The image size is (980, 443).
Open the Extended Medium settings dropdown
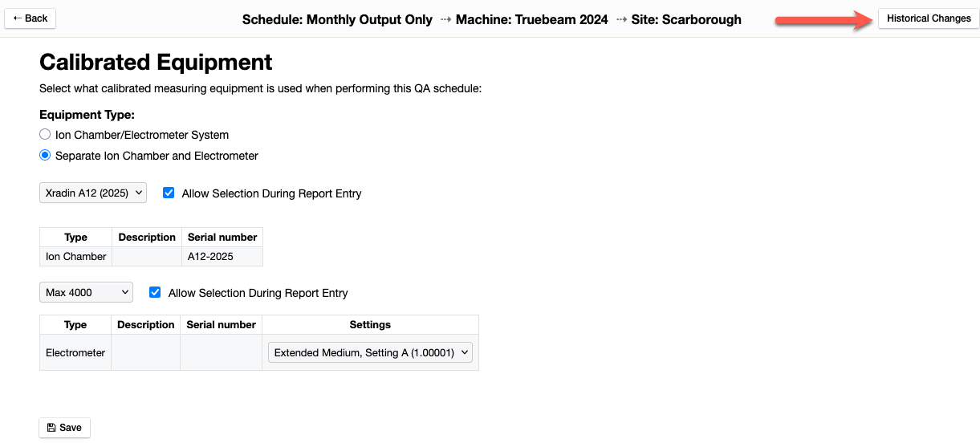[x=370, y=352]
